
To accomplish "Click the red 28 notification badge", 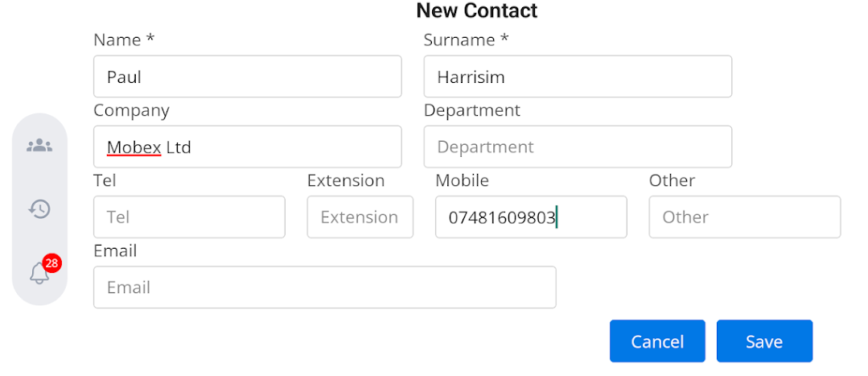I will [52, 262].
